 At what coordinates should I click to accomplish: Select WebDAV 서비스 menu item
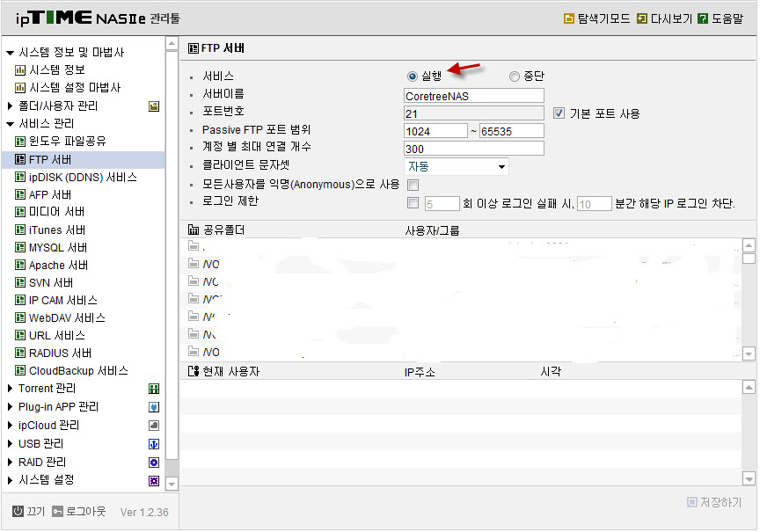tap(67, 318)
